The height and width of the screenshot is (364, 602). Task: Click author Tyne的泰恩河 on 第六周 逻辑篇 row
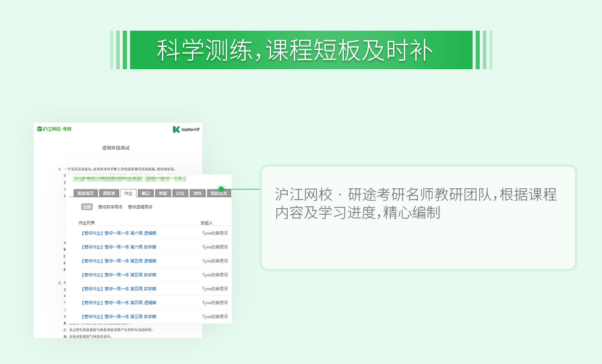coord(215,233)
